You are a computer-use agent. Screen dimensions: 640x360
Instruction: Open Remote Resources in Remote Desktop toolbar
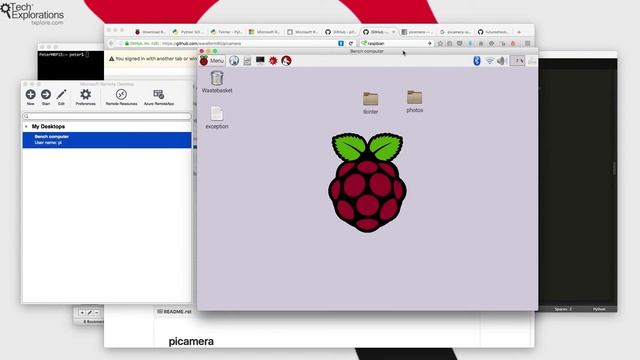coord(121,97)
